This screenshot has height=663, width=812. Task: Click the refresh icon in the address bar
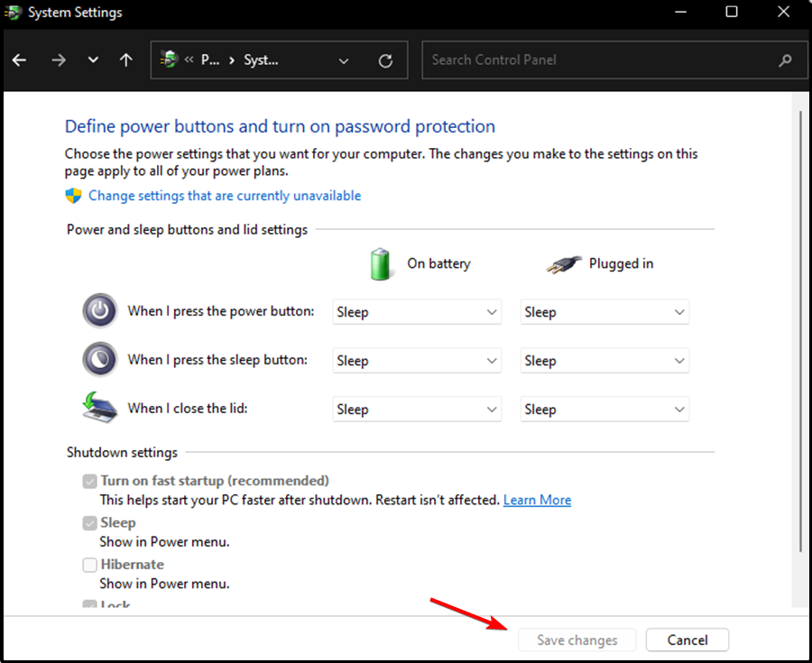coord(385,60)
